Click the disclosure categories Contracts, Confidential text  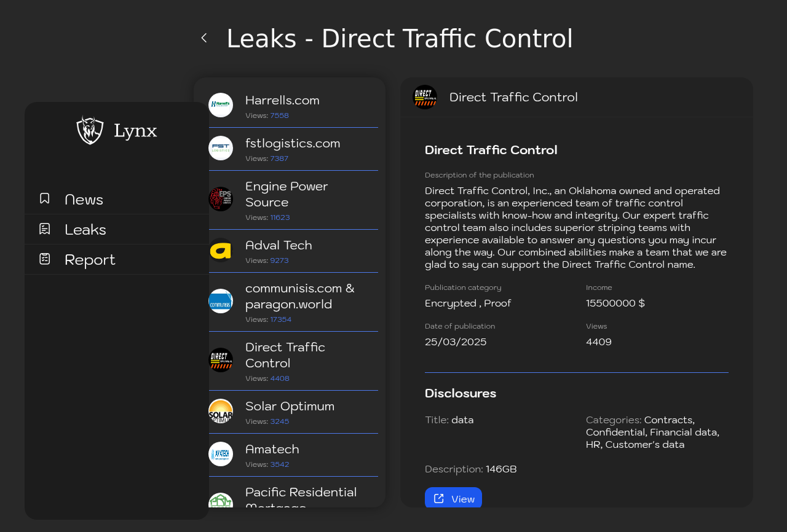tap(653, 432)
